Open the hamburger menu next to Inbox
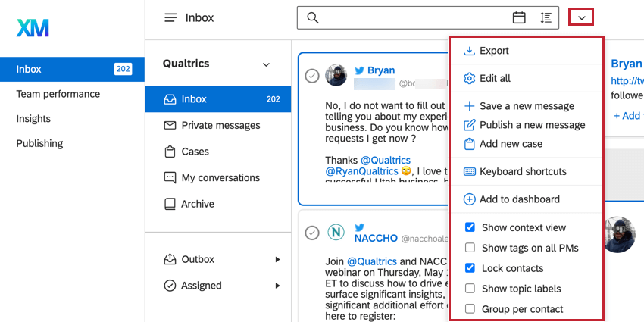The width and height of the screenshot is (644, 322). [x=170, y=17]
